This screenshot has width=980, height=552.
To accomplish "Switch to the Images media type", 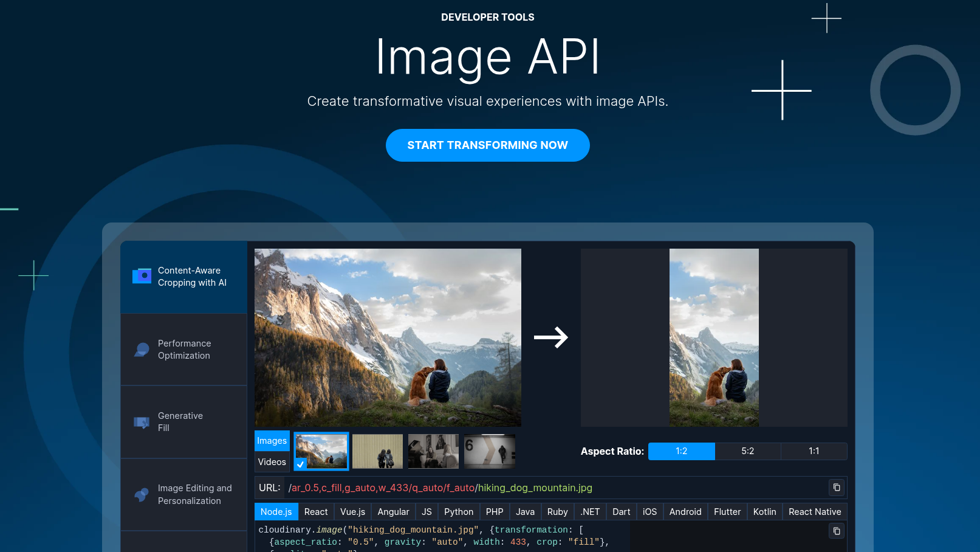I will click(x=272, y=441).
